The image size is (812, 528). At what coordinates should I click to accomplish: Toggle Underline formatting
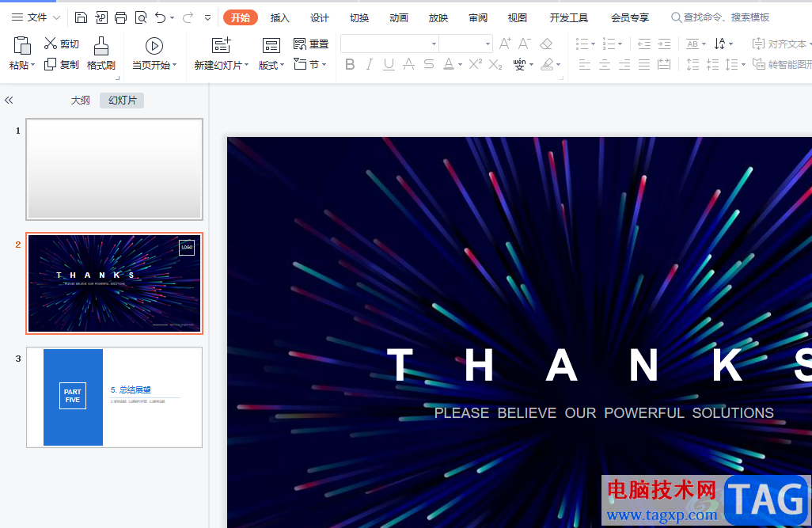click(x=389, y=64)
